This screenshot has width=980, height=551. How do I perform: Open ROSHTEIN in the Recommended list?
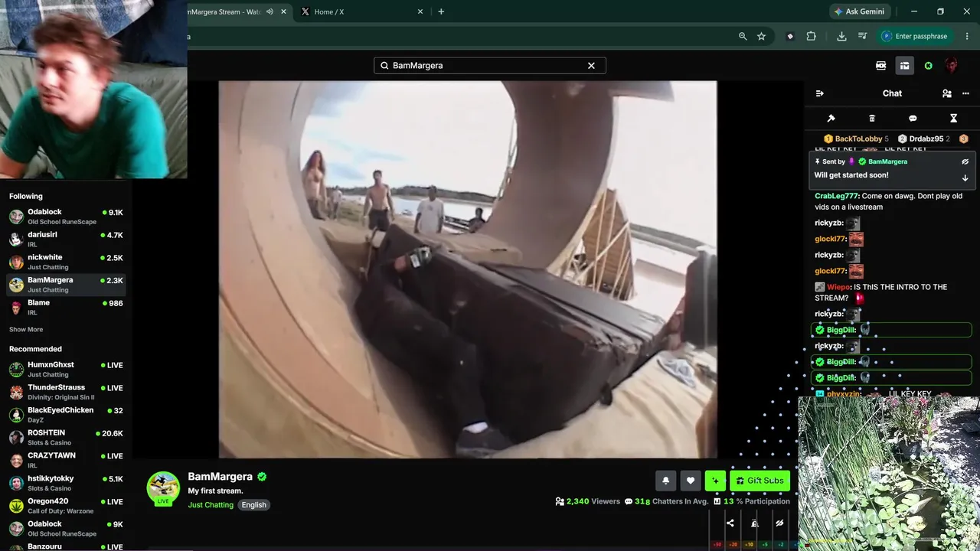pos(66,438)
